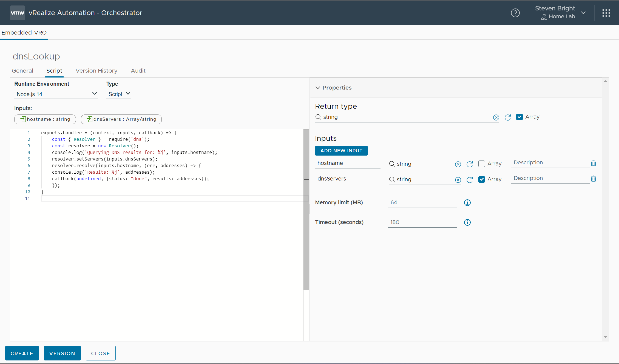Click the help question mark icon
This screenshot has width=619, height=364.
click(x=515, y=13)
